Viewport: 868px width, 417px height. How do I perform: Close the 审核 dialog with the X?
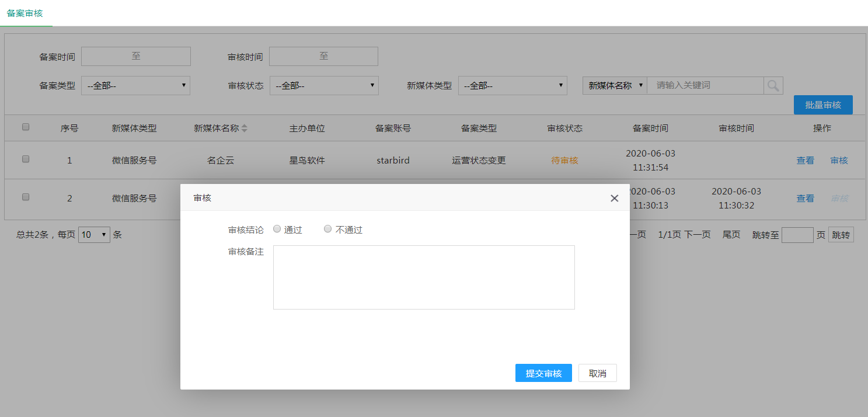(x=614, y=199)
